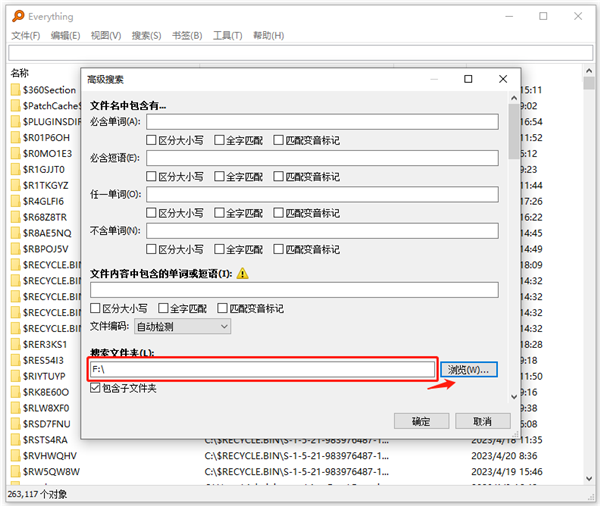Open the 文件编码 自动检测 dropdown
Viewport: 600px width, 506px height.
183,326
